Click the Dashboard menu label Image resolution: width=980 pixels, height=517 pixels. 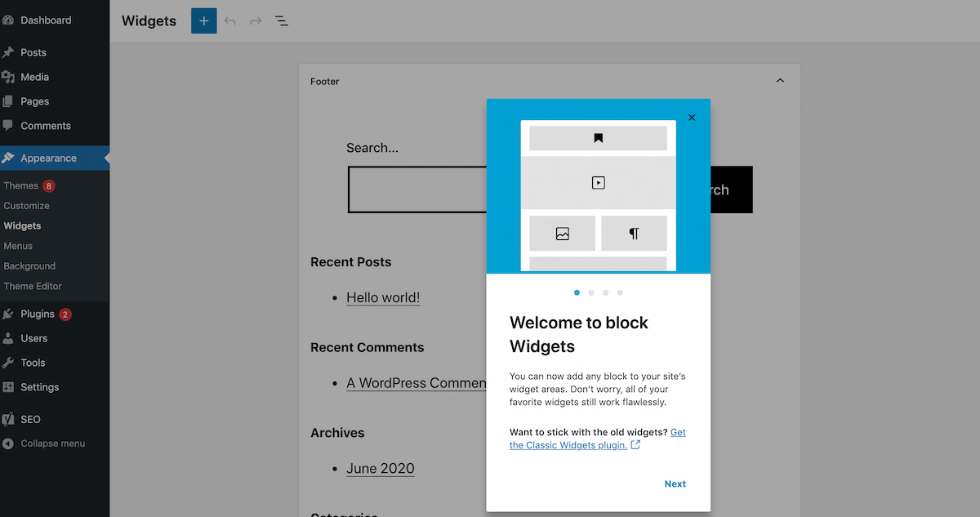pos(46,20)
